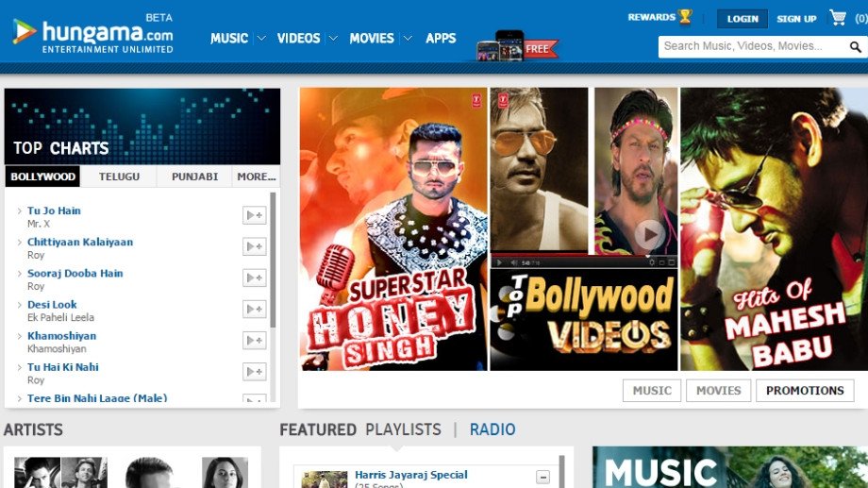
Task: Go to the Apps page
Action: tap(441, 38)
